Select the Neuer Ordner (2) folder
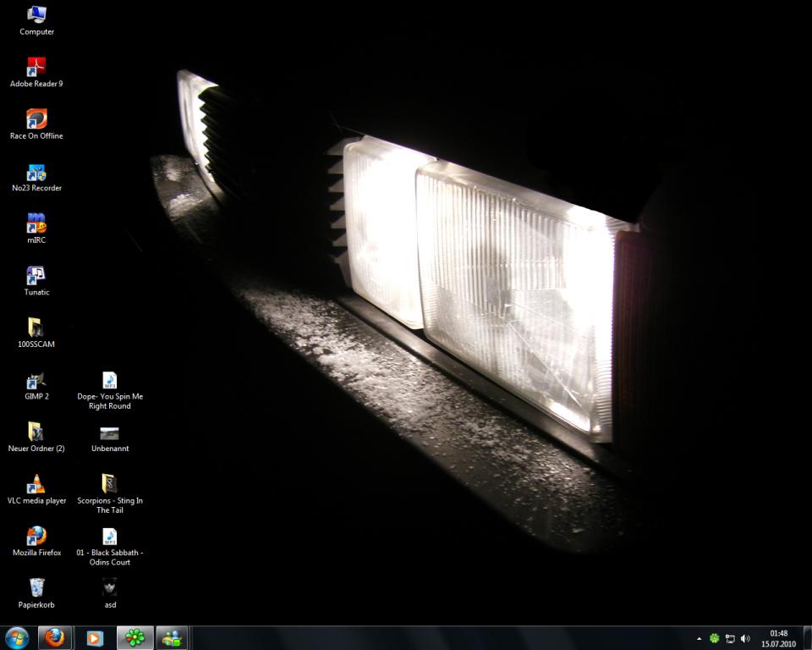Screen dimensions: 812x650 point(36,432)
